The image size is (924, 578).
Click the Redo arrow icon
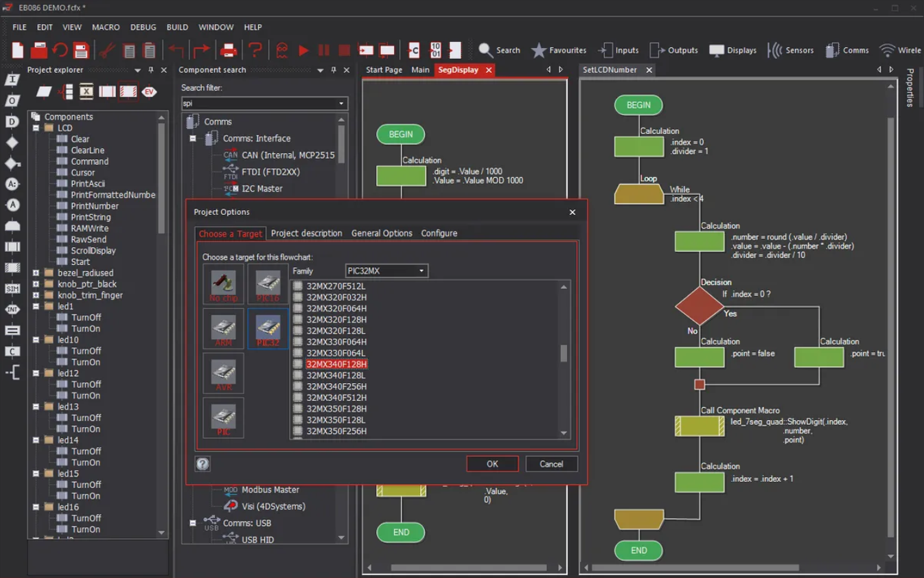201,50
